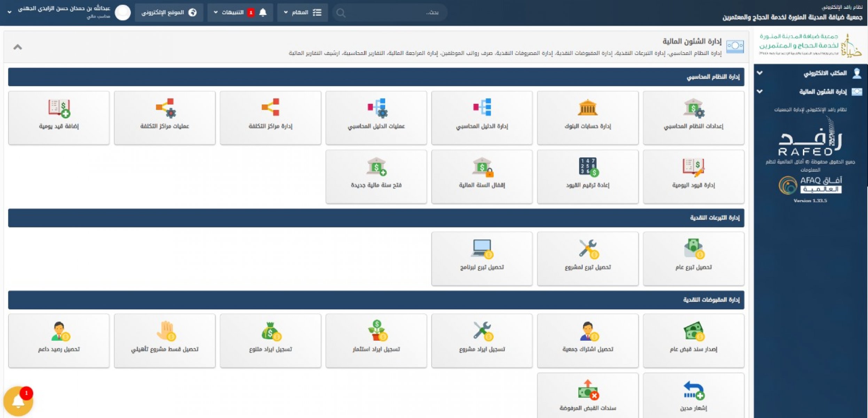The width and height of the screenshot is (868, 418).
Task: Open إقفال السنة المالية tile
Action: coord(482,177)
